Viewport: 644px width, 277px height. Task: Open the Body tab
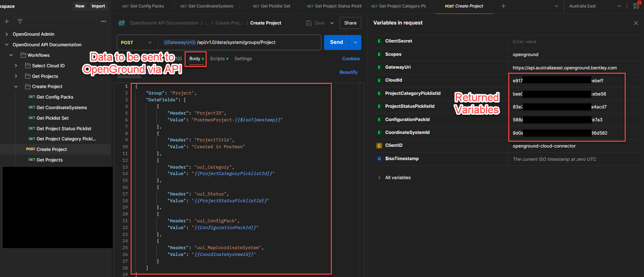(x=196, y=59)
